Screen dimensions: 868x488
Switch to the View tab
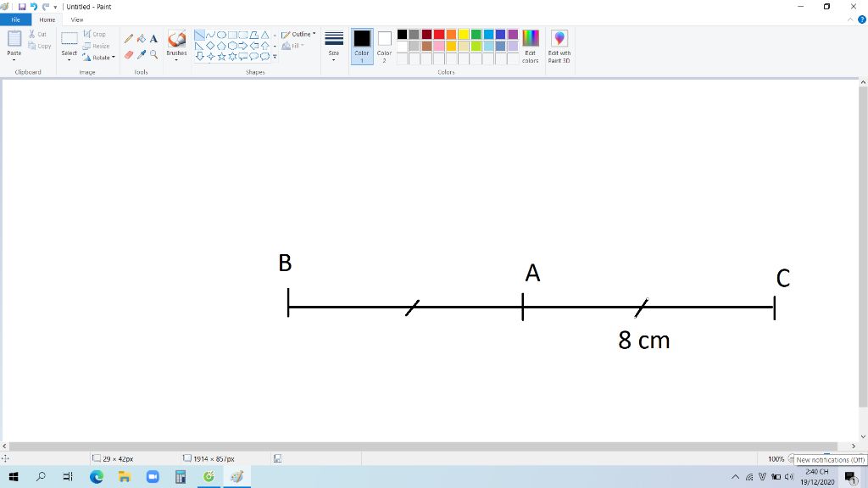click(x=77, y=19)
